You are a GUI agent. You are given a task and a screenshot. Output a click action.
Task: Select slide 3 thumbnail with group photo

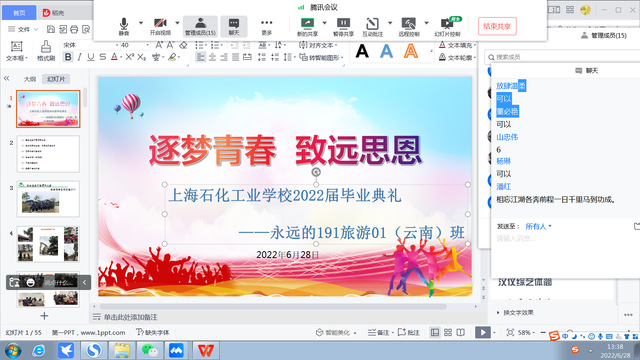pyautogui.click(x=48, y=199)
